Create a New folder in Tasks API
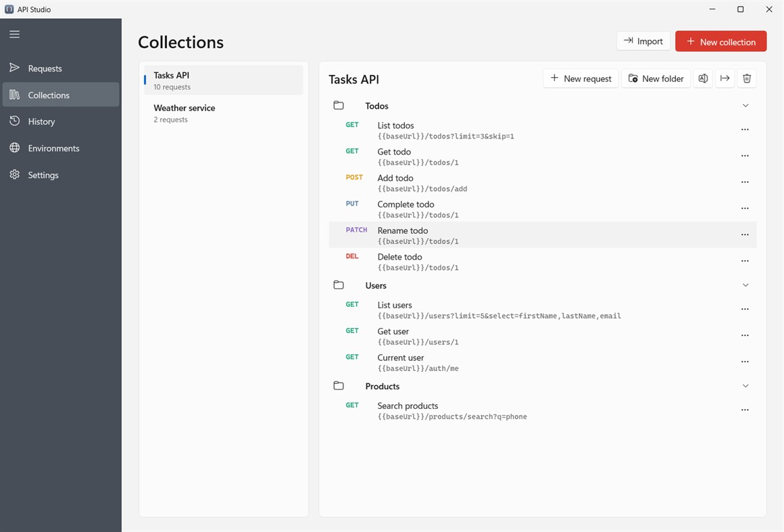The height and width of the screenshot is (532, 784). (656, 78)
